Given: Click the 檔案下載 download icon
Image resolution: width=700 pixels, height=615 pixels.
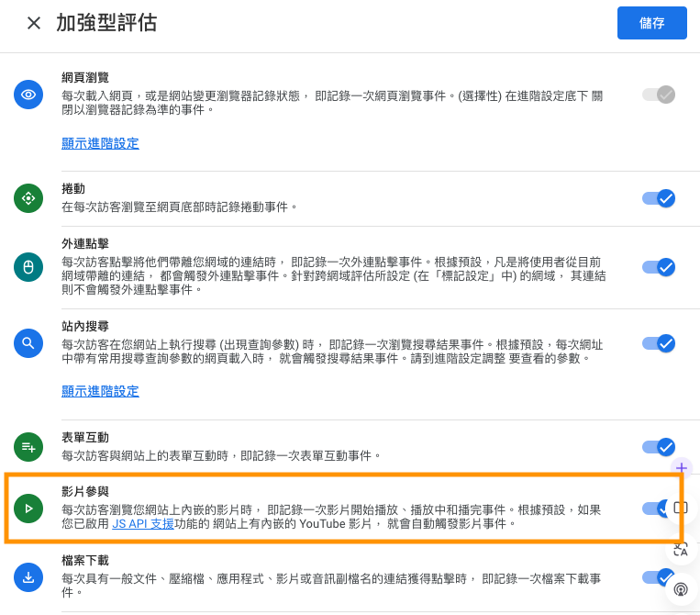Looking at the screenshot, I should (x=28, y=577).
